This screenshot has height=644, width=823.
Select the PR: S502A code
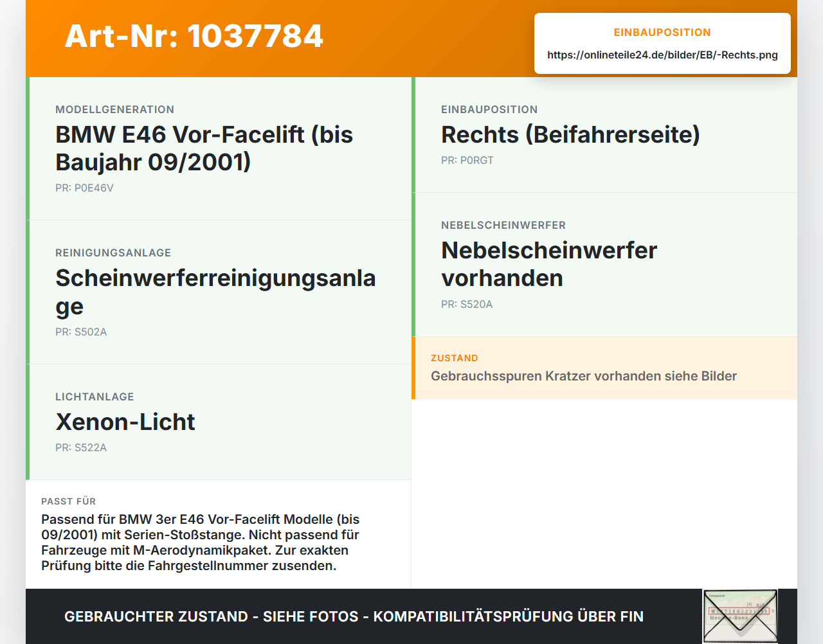point(81,332)
